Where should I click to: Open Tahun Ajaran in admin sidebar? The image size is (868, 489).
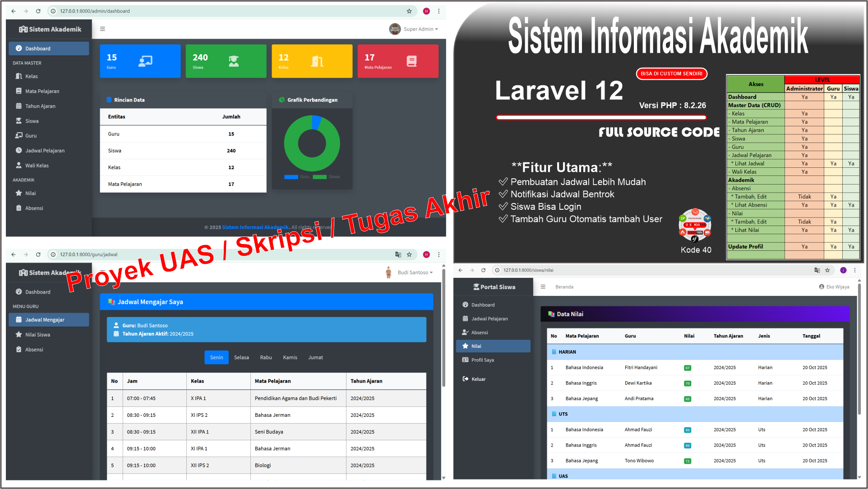[x=49, y=106]
